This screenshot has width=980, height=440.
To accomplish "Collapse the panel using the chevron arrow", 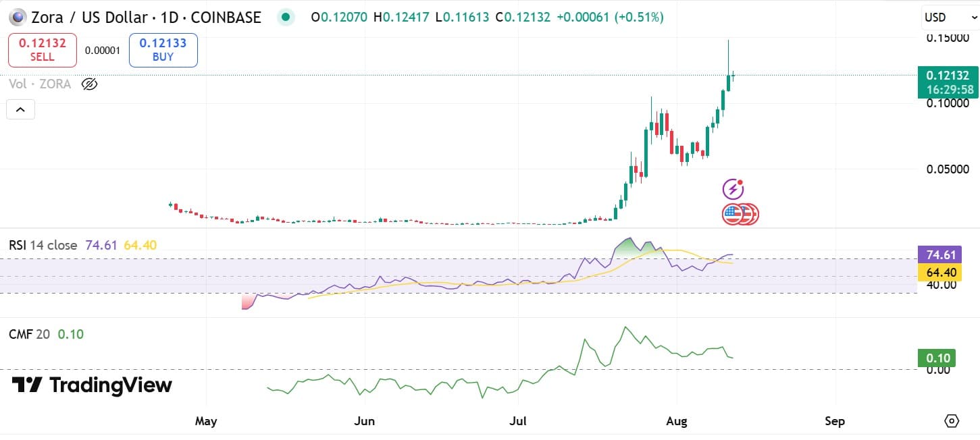I will (20, 109).
